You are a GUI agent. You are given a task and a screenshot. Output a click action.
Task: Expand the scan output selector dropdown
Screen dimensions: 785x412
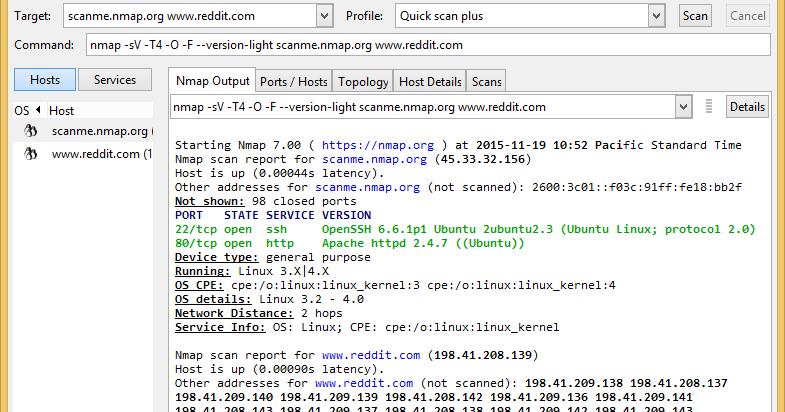click(x=683, y=107)
